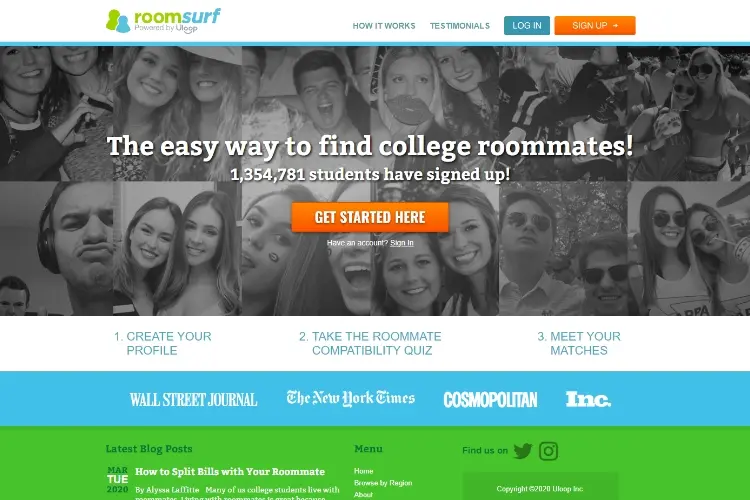Open How It Works page

(384, 26)
